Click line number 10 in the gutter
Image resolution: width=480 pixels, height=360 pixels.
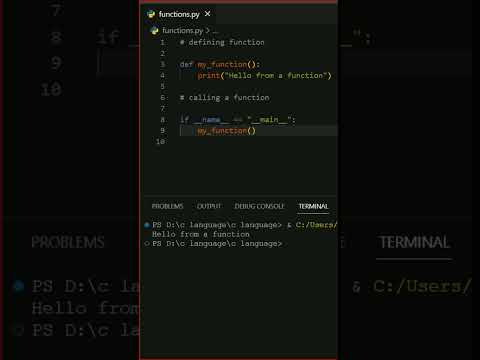(160, 142)
